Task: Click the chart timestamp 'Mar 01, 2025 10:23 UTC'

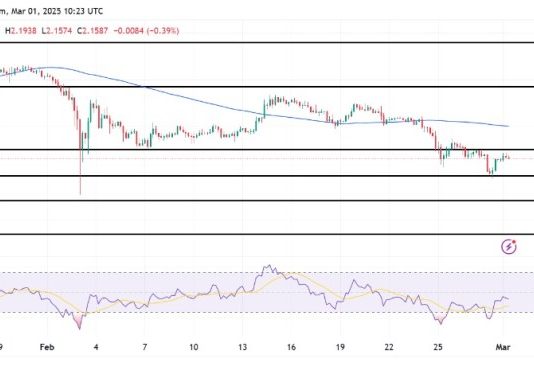Action: [57, 11]
